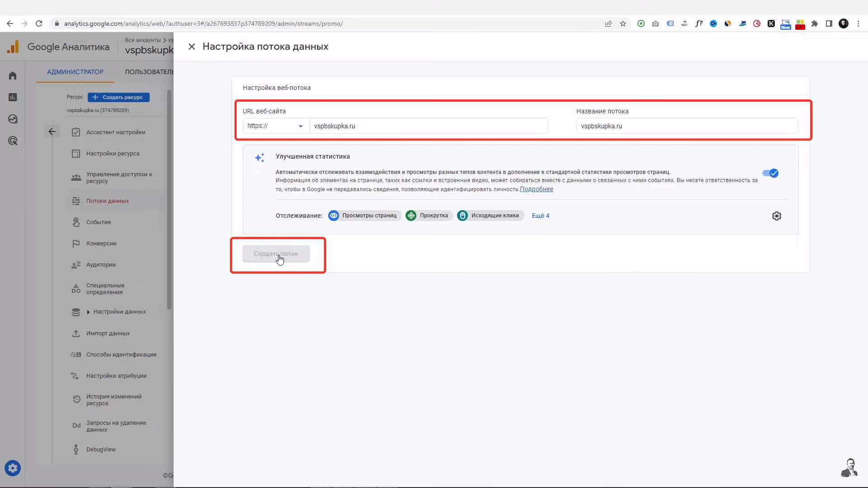
Task: Reload the page in browser
Action: [39, 23]
